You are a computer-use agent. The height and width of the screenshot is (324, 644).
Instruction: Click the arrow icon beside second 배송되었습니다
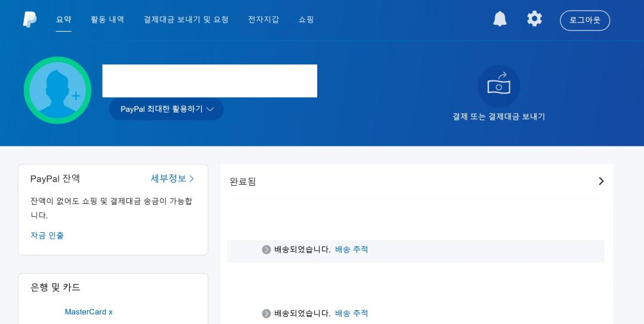coord(267,313)
